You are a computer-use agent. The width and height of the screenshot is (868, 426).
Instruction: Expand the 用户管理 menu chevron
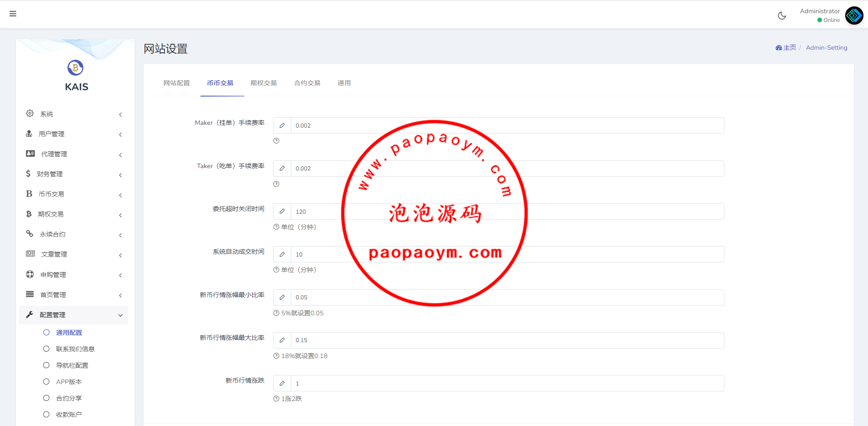pos(120,134)
